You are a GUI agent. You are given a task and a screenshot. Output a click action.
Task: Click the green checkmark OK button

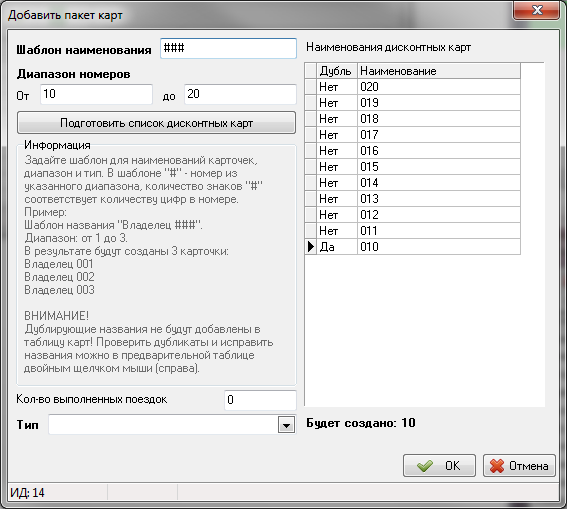(x=439, y=466)
